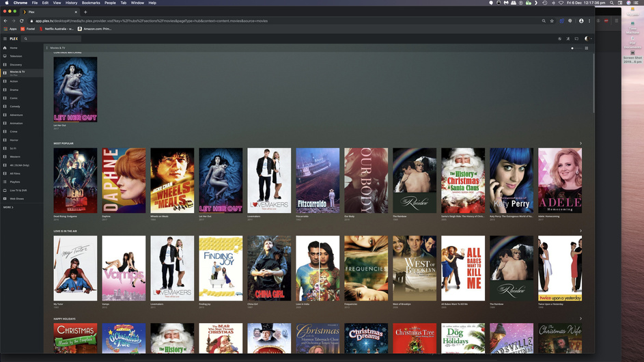
Task: Open the Action library in sidebar
Action: pyautogui.click(x=21, y=81)
